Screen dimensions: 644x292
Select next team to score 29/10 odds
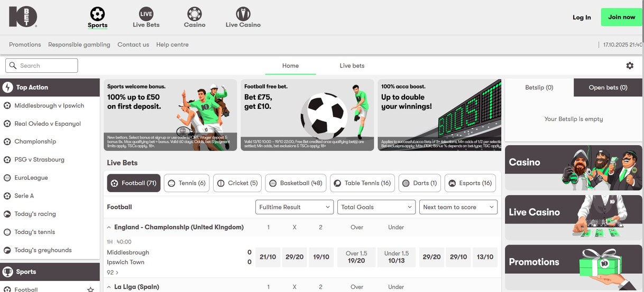pos(458,257)
